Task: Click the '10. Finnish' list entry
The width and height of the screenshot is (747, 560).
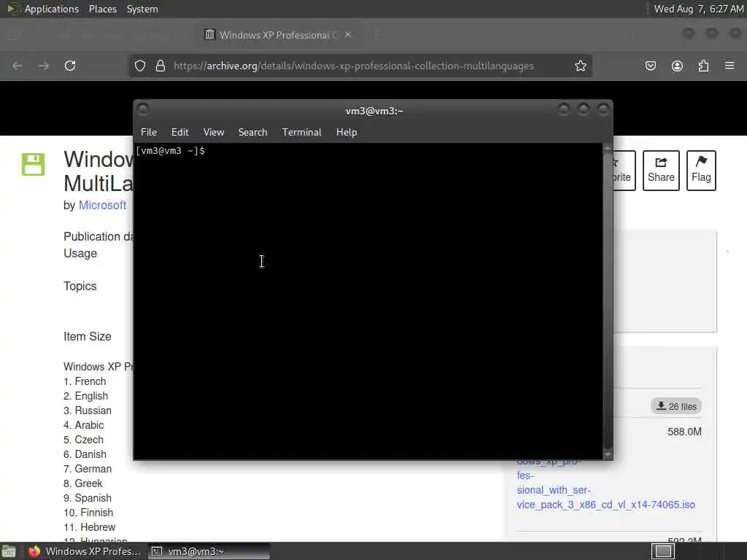Action: (88, 513)
